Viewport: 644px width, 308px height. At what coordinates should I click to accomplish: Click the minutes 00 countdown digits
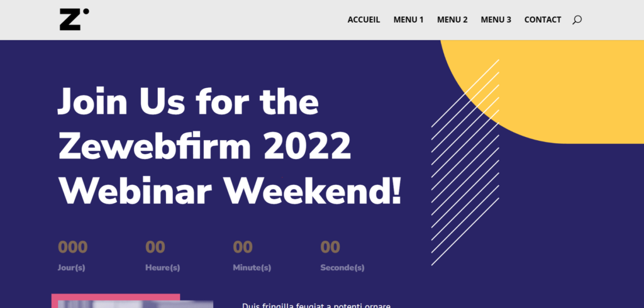point(243,247)
